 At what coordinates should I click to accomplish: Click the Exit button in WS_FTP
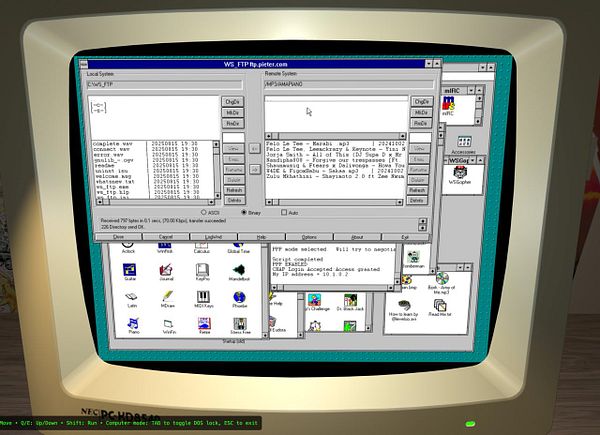tap(405, 237)
